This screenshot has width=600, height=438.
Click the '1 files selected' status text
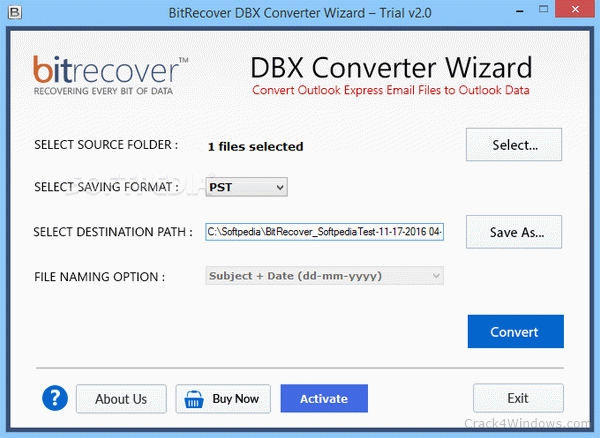tap(255, 147)
